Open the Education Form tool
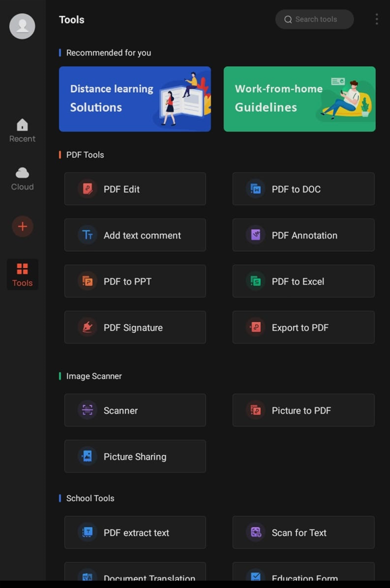390x588 pixels. [303, 571]
